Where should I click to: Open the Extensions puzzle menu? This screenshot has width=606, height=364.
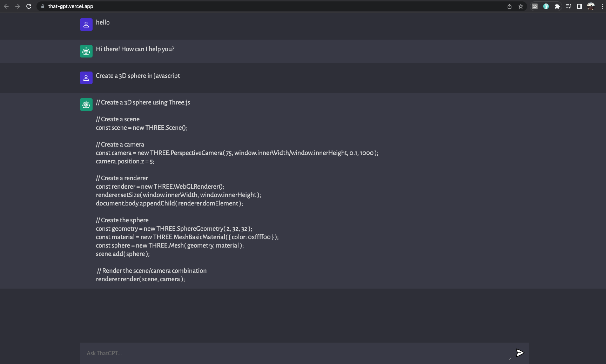[x=557, y=6]
